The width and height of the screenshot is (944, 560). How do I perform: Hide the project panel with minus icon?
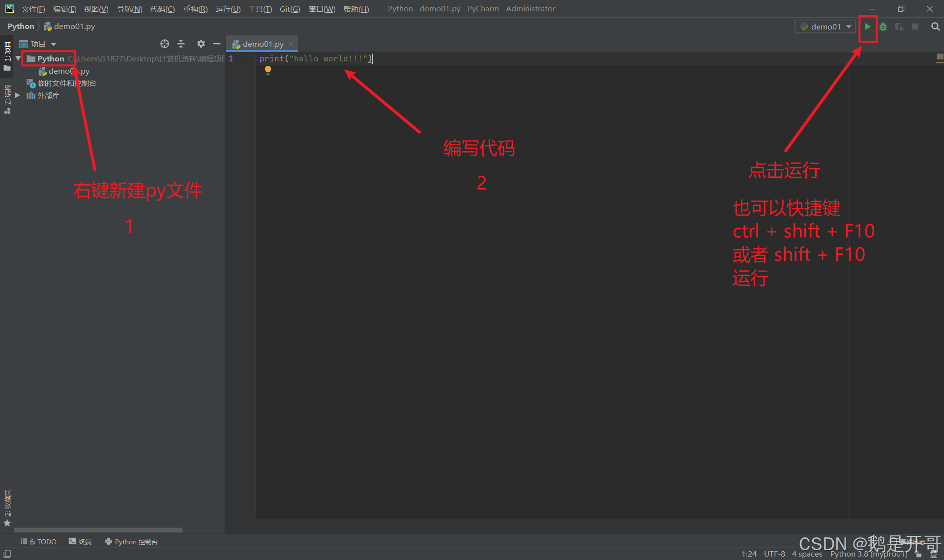[216, 44]
